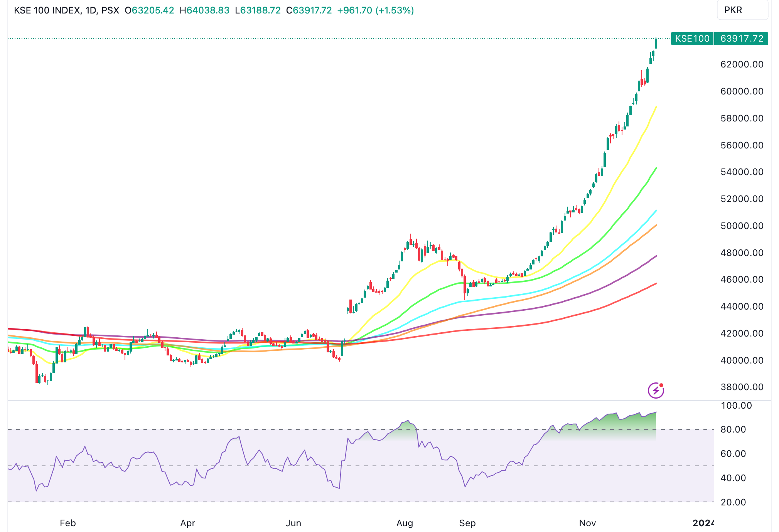779x532 pixels.
Task: Click the Feb label on time axis
Action: click(68, 523)
